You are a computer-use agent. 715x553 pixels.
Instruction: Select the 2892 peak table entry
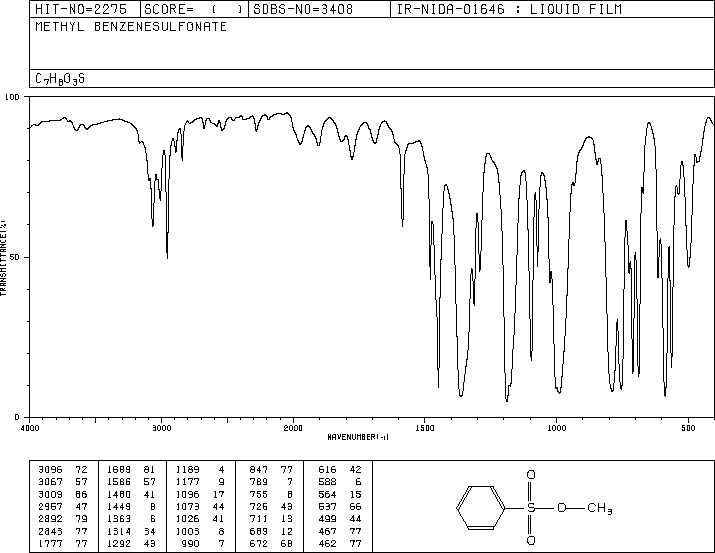coord(63,519)
